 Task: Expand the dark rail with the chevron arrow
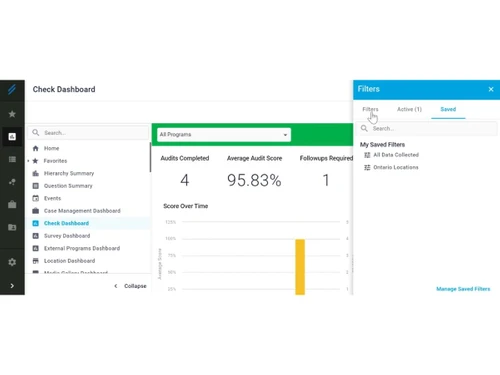point(12,286)
